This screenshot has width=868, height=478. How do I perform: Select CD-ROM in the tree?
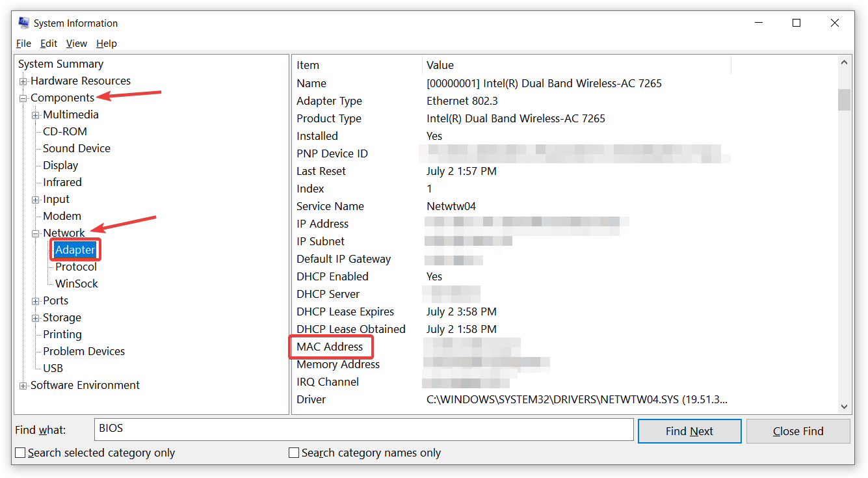(x=65, y=131)
